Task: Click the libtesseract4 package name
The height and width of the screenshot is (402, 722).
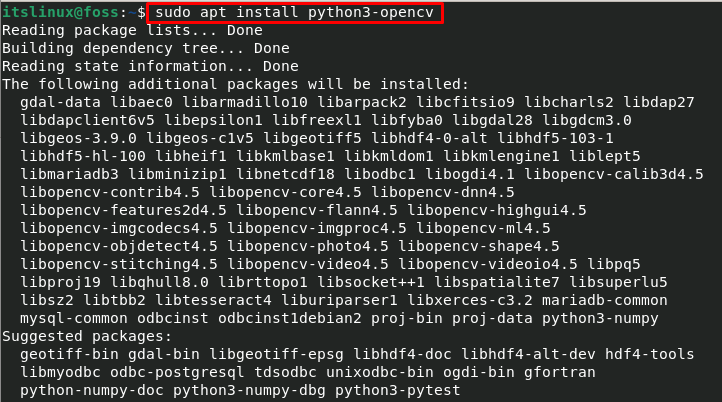Action: 214,301
